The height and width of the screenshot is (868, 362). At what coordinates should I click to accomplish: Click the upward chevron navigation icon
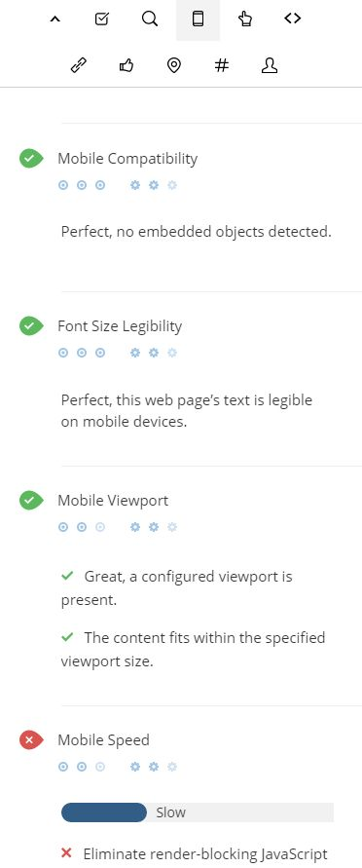tap(54, 19)
